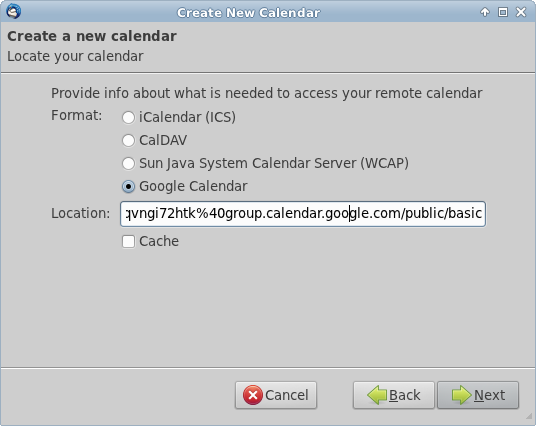Choose the CalDAV format radio button
The width and height of the screenshot is (536, 426).
coord(129,140)
